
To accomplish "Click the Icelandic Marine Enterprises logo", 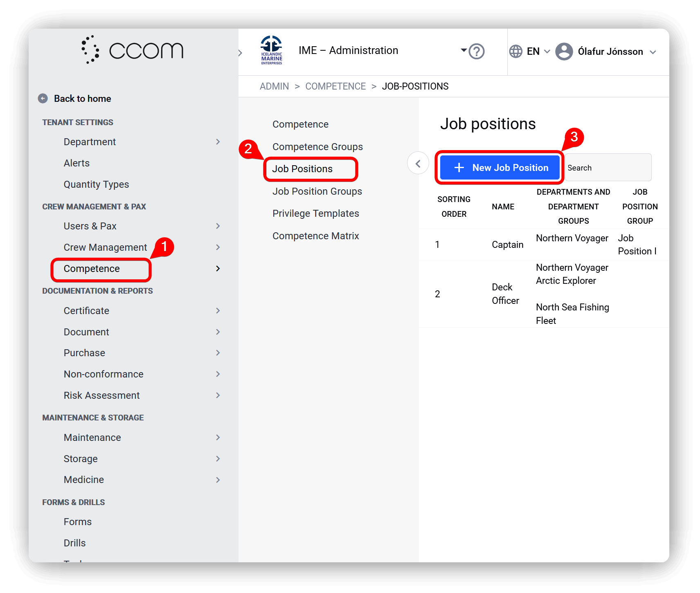I will 272,51.
